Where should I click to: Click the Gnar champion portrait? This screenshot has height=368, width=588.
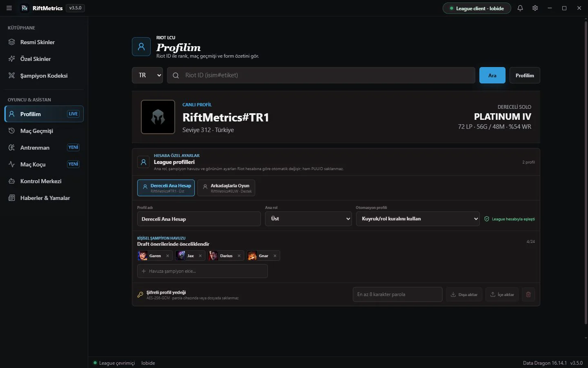click(252, 256)
